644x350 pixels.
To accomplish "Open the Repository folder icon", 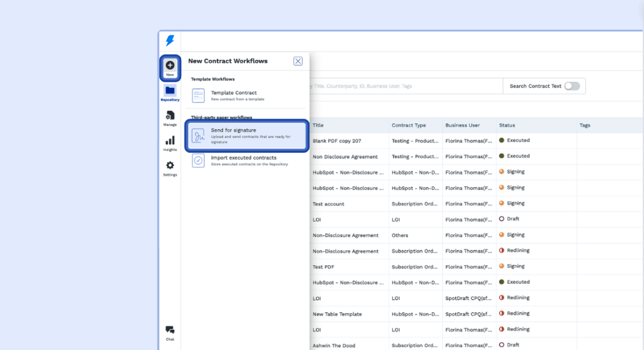I will [170, 91].
